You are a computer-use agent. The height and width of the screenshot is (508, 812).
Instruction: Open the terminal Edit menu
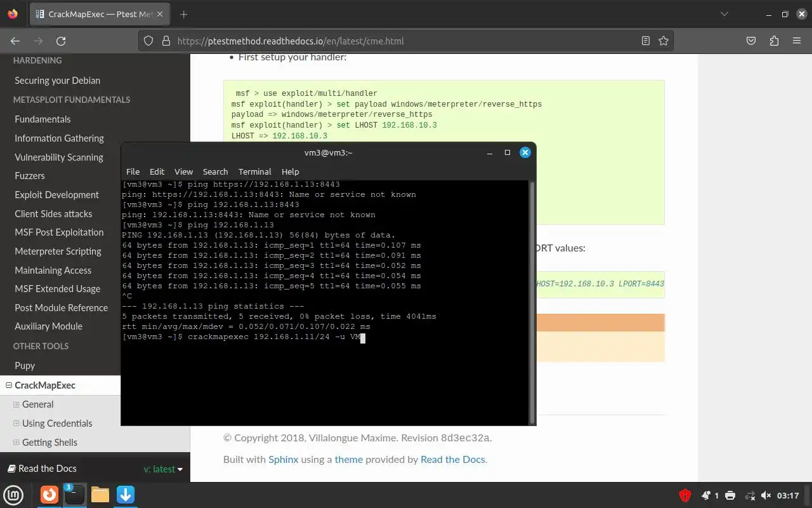tap(157, 171)
